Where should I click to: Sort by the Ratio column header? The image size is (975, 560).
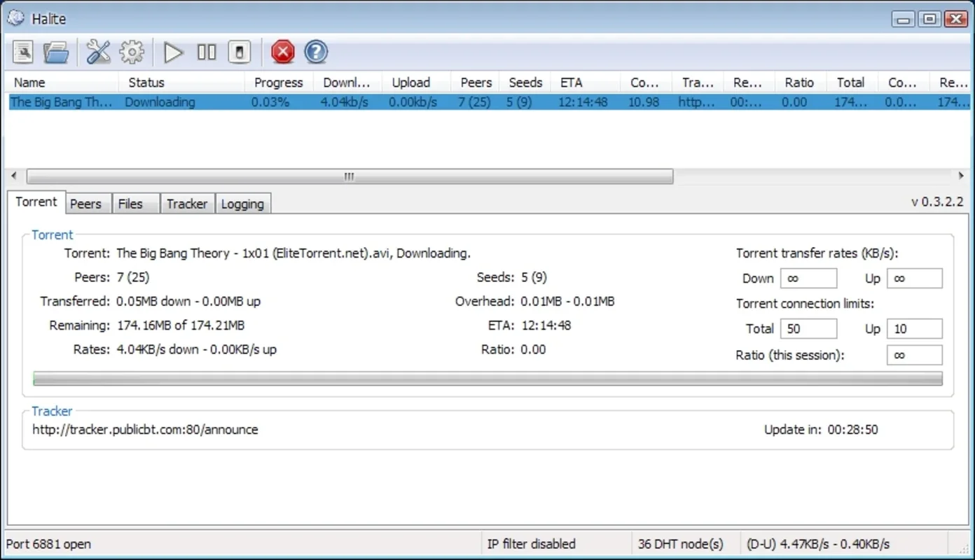click(799, 83)
